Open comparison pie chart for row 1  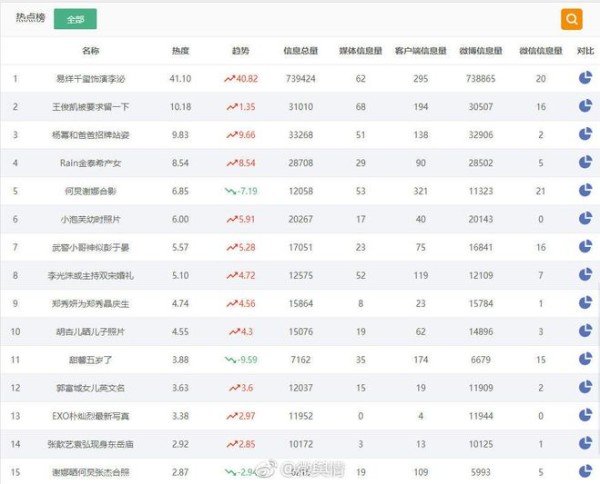tap(585, 78)
